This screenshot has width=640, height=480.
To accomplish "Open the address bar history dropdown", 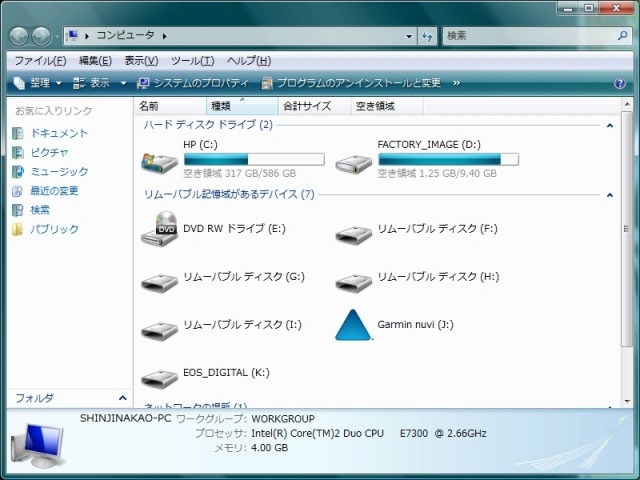I will [x=409, y=36].
